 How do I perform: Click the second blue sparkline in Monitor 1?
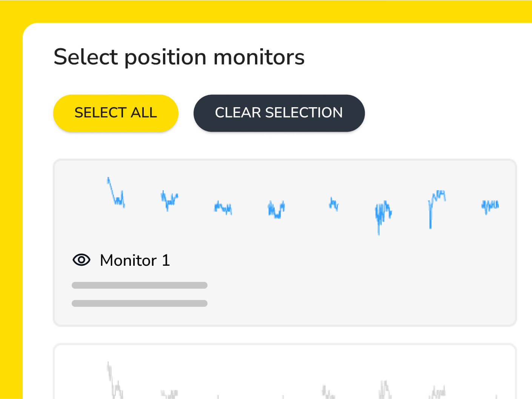pyautogui.click(x=169, y=200)
